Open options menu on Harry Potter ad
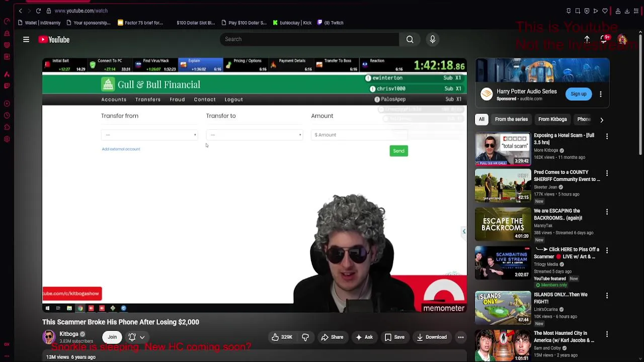 coord(600,94)
